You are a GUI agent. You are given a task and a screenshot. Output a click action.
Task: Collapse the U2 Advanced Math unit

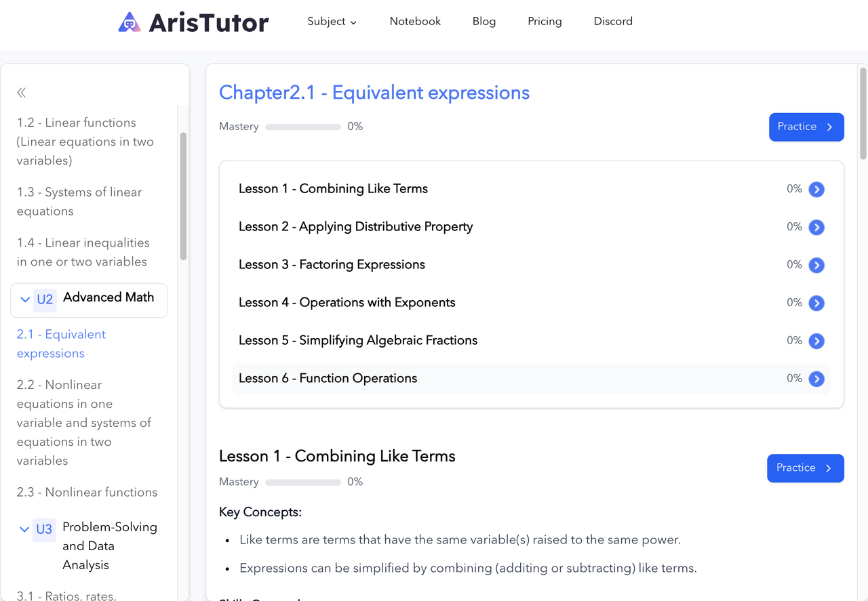click(x=25, y=299)
